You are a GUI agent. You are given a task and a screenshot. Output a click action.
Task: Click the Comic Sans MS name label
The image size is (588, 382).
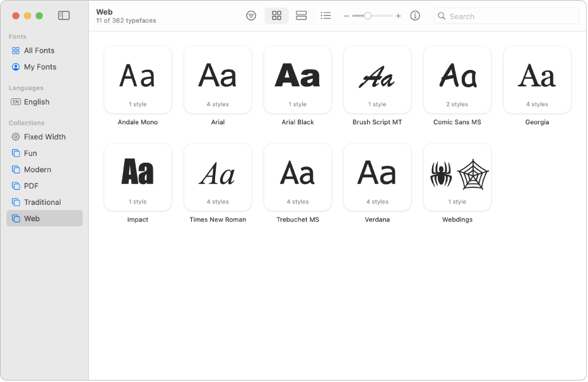click(x=457, y=122)
